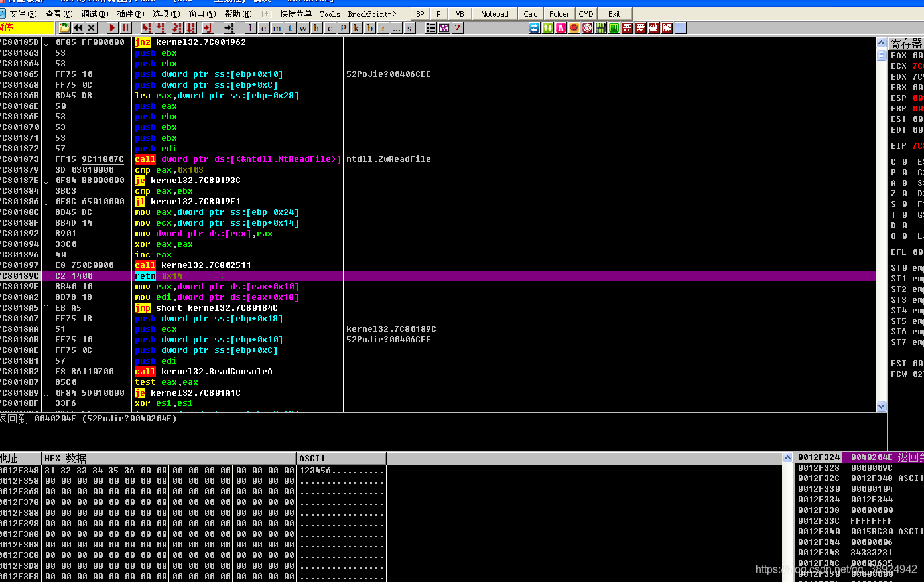Click disassembly scrollbar up arrow

882,42
